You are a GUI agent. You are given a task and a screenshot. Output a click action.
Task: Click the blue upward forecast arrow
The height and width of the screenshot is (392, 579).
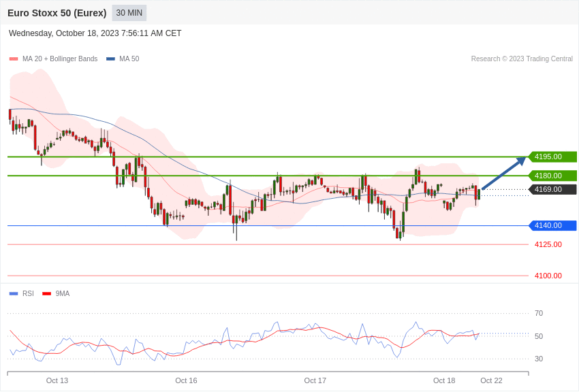[x=504, y=173]
